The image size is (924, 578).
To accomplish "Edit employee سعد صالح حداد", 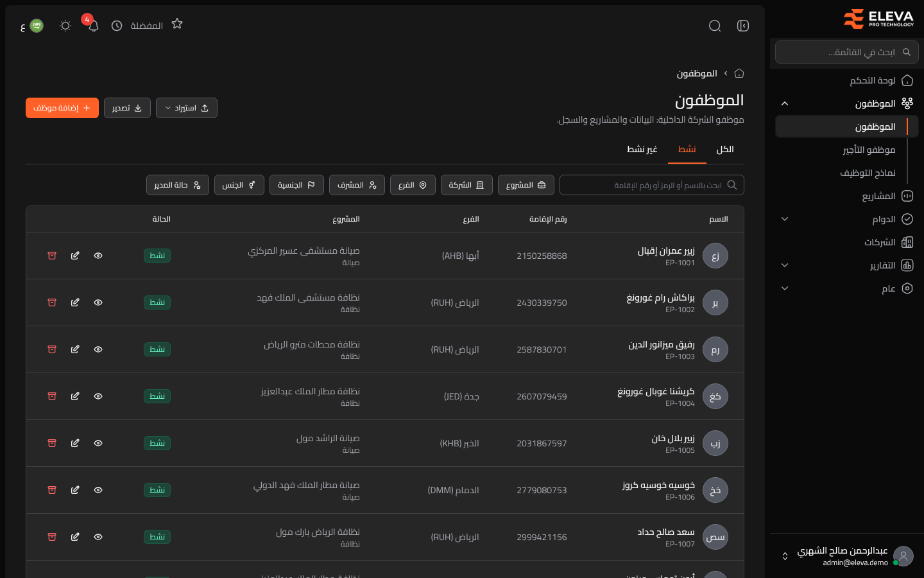I will click(x=75, y=537).
